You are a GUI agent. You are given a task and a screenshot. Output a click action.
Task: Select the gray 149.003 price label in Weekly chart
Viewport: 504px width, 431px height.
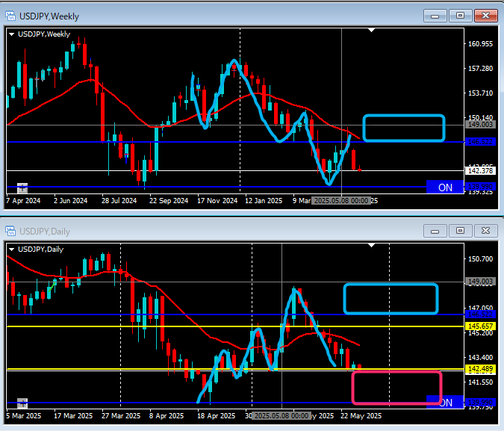click(x=480, y=125)
